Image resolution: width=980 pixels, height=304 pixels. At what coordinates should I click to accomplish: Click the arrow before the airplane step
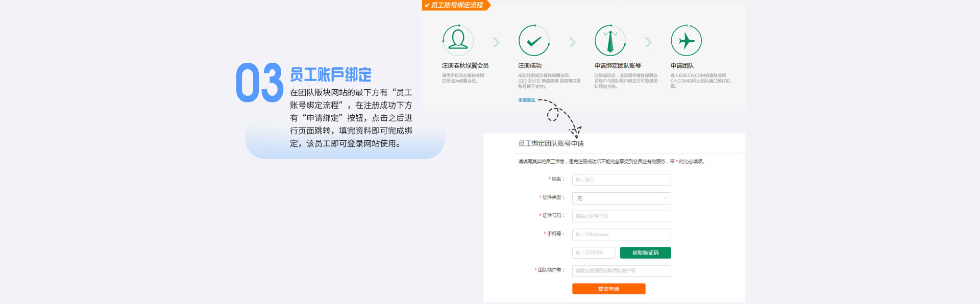tap(648, 42)
